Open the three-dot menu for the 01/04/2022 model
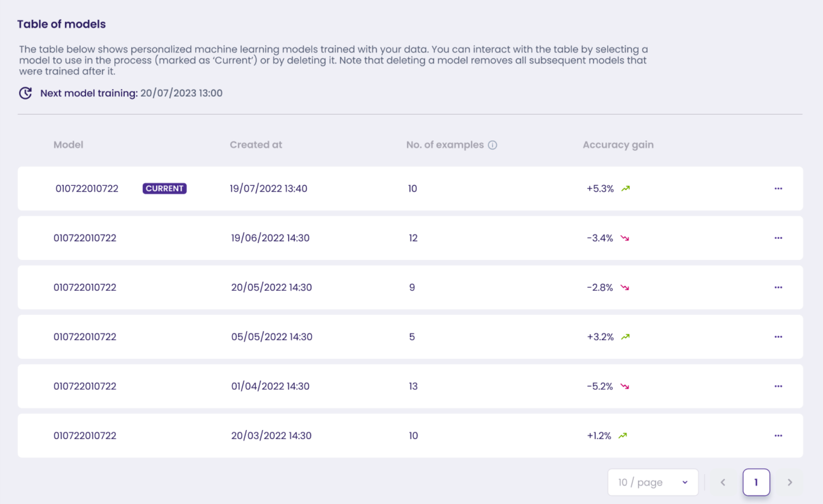This screenshot has height=504, width=823. pos(778,386)
